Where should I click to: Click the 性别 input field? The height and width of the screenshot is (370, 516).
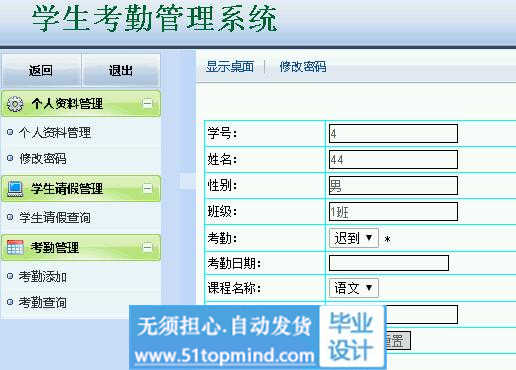click(x=393, y=185)
